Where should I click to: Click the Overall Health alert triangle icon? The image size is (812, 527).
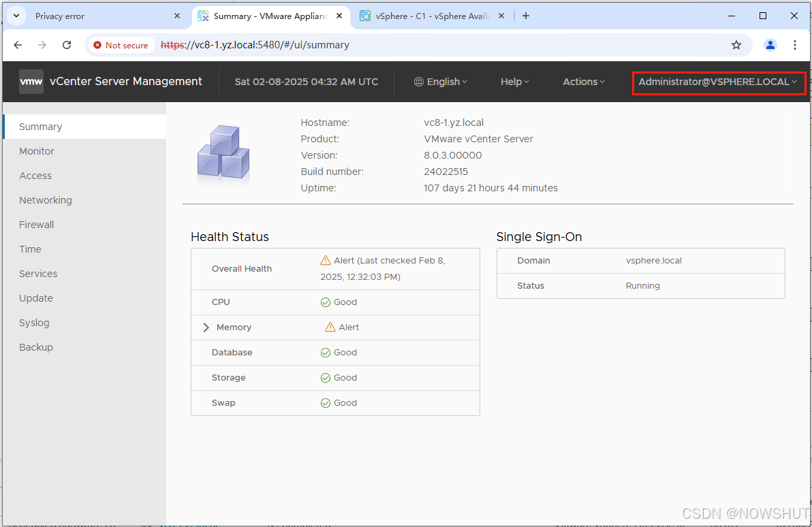pyautogui.click(x=325, y=260)
